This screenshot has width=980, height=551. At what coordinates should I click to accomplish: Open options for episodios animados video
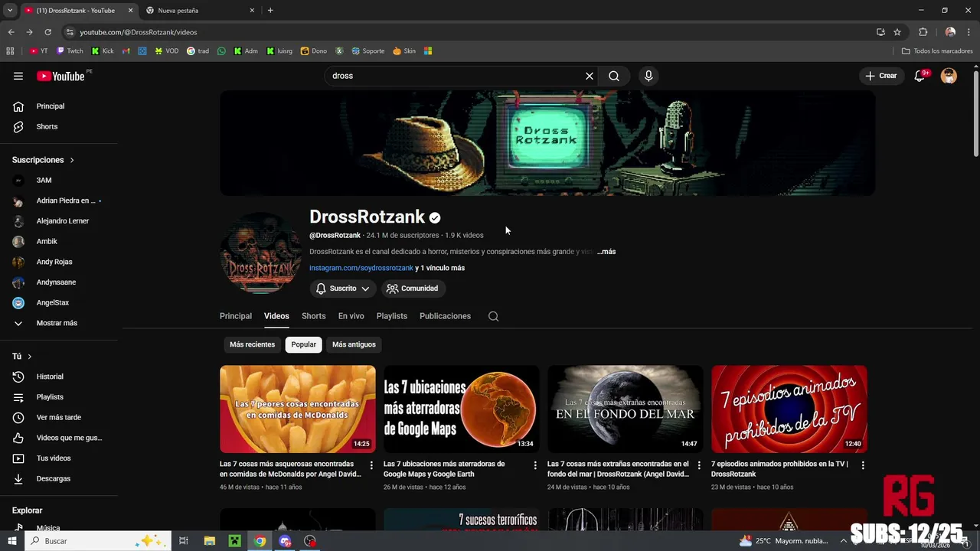pos(863,465)
